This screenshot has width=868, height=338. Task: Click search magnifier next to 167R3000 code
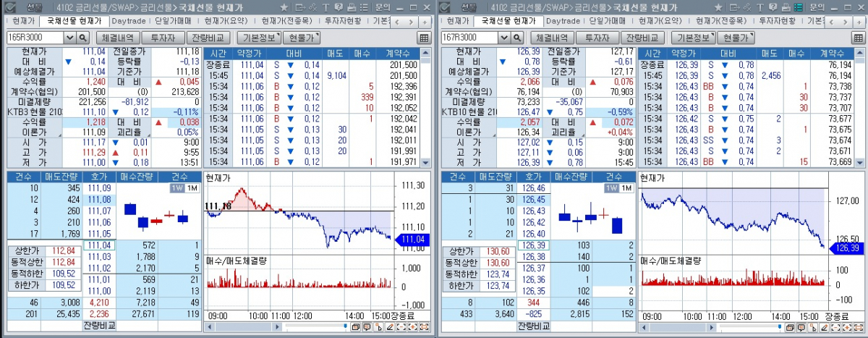[x=517, y=37]
